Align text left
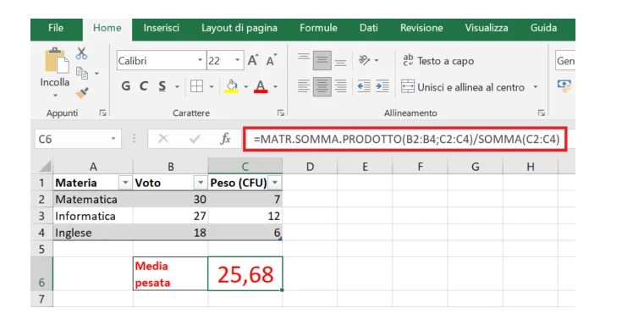Screen dimensions: 644x319 (x=304, y=86)
